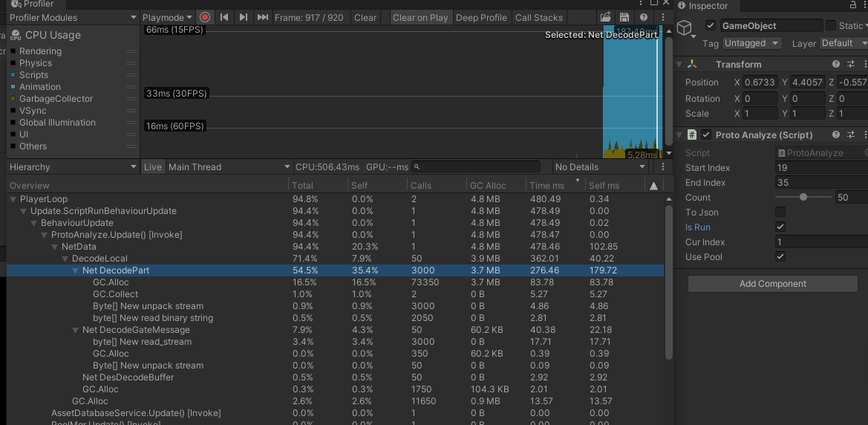Step to next frame in Profiler
Screen dimensions: 868x425
244,17
